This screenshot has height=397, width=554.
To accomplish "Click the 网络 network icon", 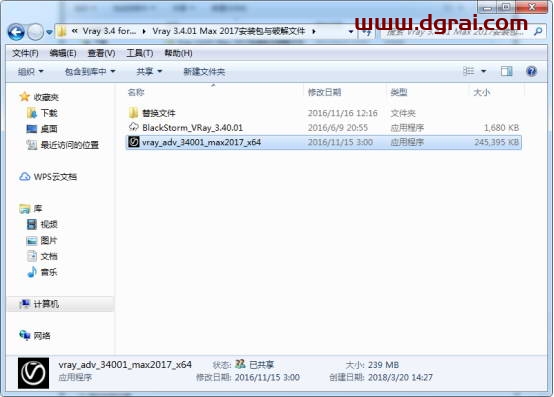I will (x=24, y=335).
